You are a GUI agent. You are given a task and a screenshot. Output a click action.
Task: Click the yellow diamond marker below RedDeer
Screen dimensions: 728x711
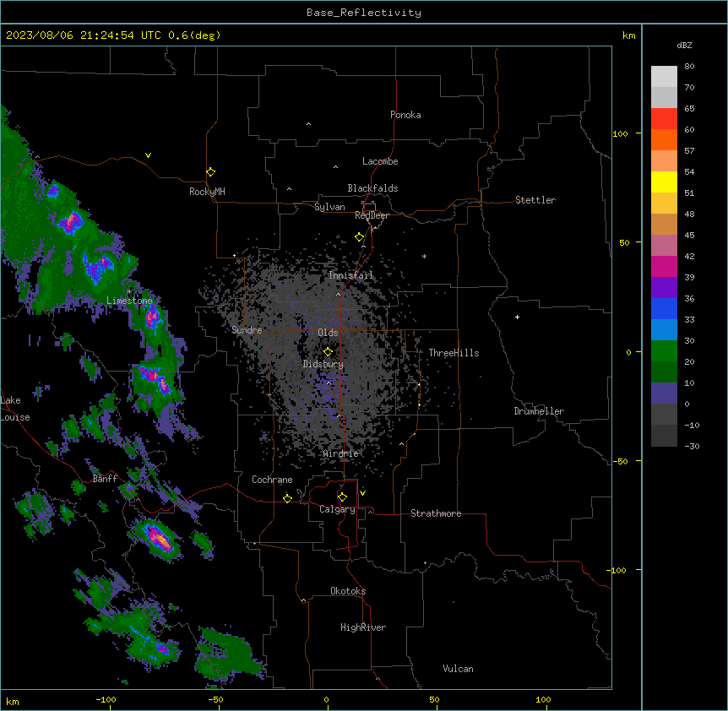click(359, 237)
